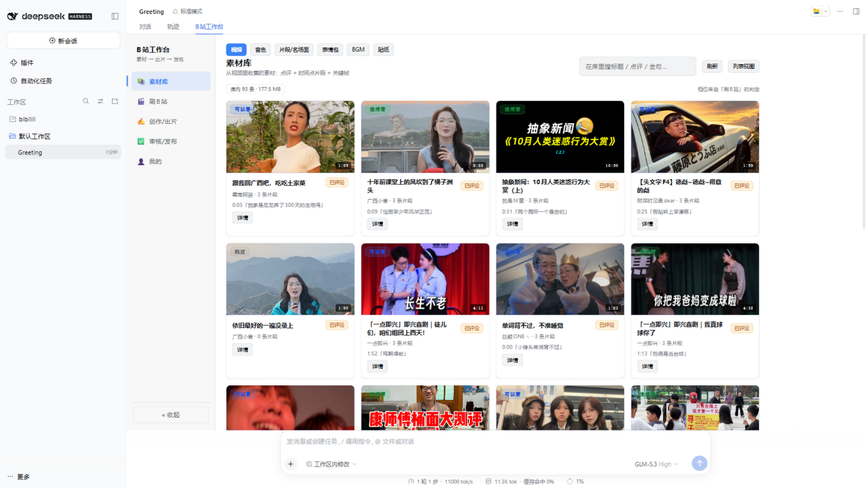
Task: Select the Greeting conversation
Action: click(x=63, y=152)
